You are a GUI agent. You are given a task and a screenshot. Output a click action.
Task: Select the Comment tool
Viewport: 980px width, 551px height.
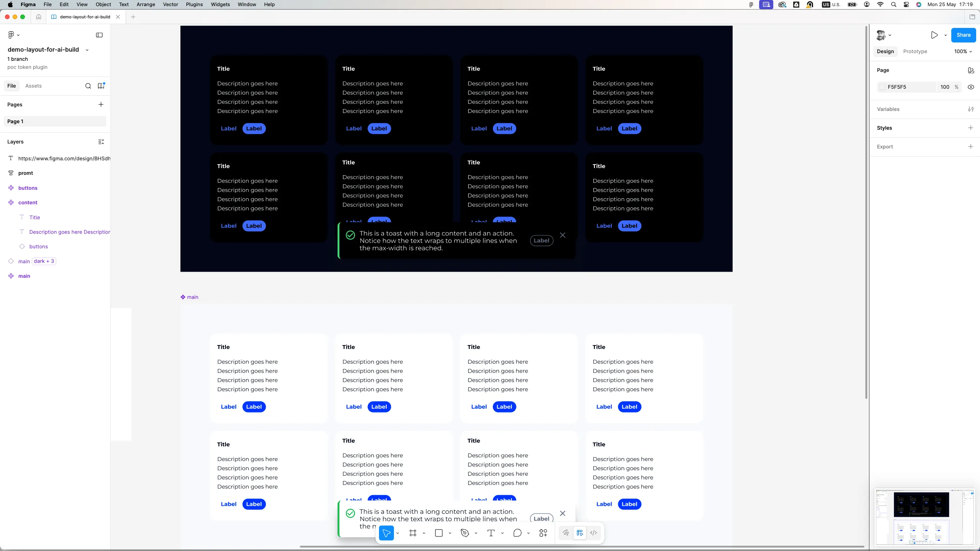pyautogui.click(x=517, y=533)
